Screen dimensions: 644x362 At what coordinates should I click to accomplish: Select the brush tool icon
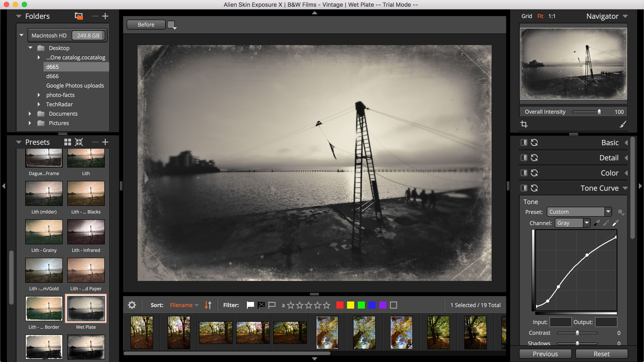(x=623, y=124)
